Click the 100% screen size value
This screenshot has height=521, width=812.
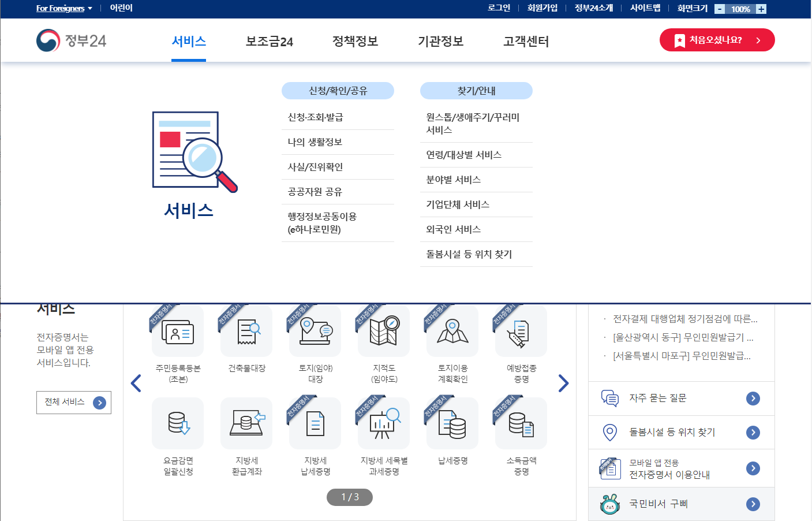point(740,9)
